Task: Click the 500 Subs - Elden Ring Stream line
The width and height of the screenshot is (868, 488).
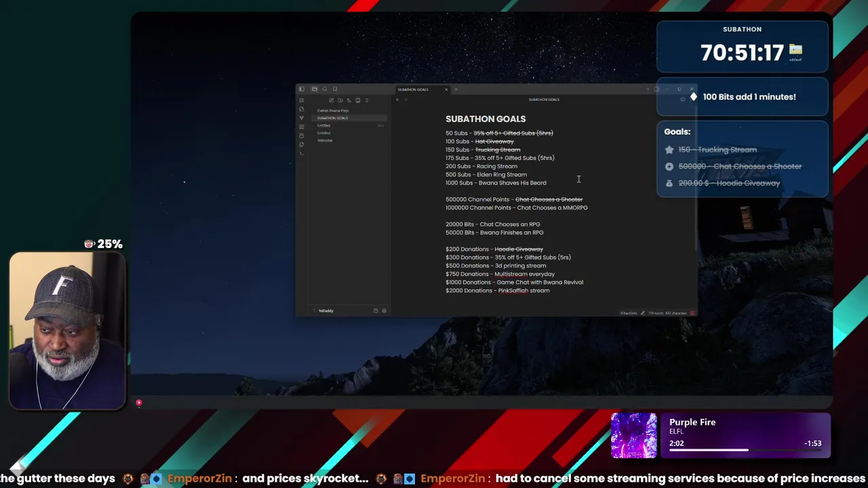Action: point(486,174)
